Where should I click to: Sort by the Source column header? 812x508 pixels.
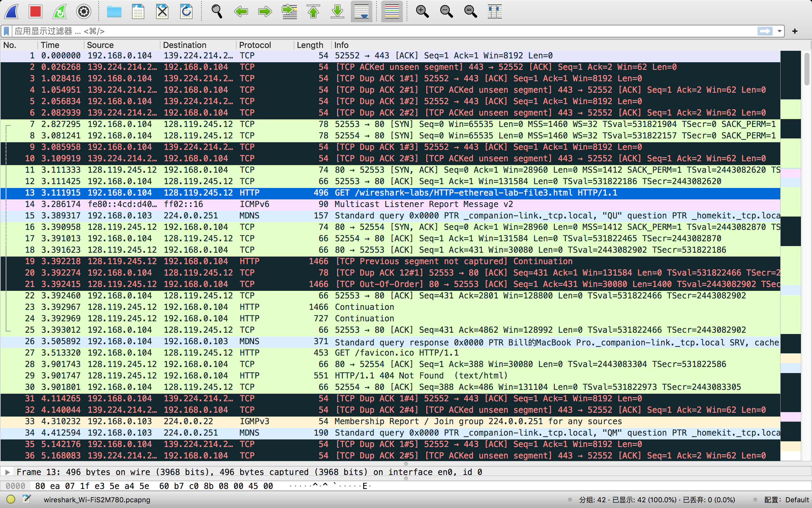click(x=122, y=45)
